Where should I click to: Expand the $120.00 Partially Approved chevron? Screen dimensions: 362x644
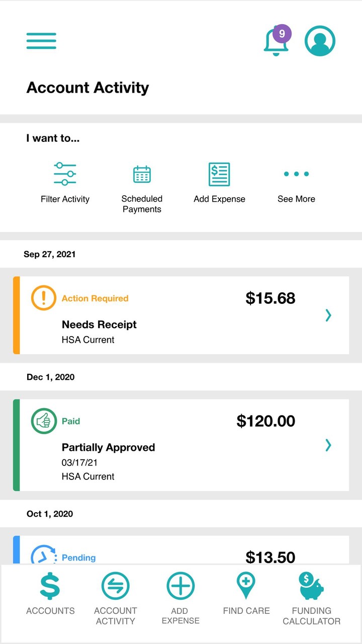[328, 445]
